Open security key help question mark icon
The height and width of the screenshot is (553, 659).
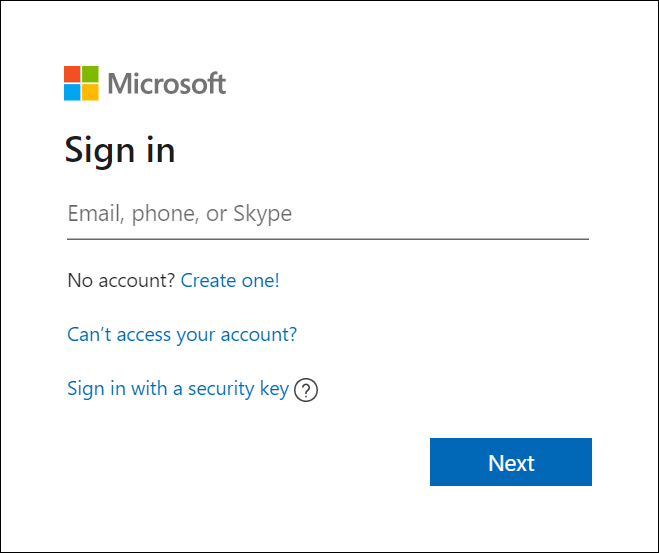[x=307, y=390]
